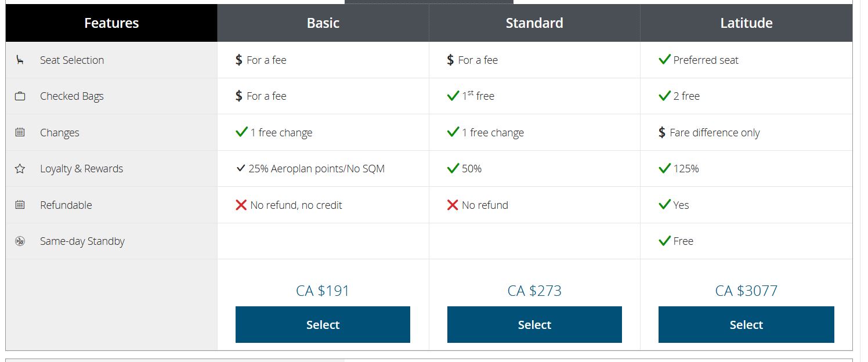Click the Checked Bags suitcase icon
This screenshot has height=362, width=868.
[x=20, y=96]
